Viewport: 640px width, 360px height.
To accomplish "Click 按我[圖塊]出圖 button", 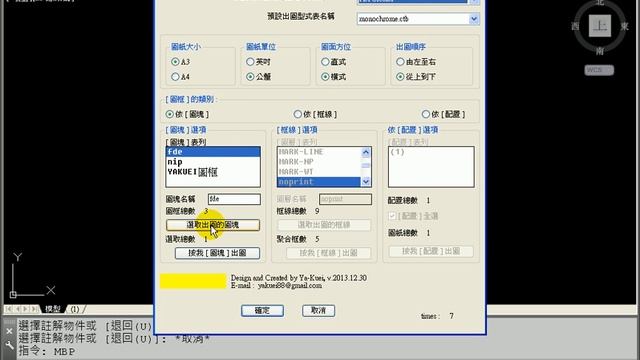I will click(217, 253).
